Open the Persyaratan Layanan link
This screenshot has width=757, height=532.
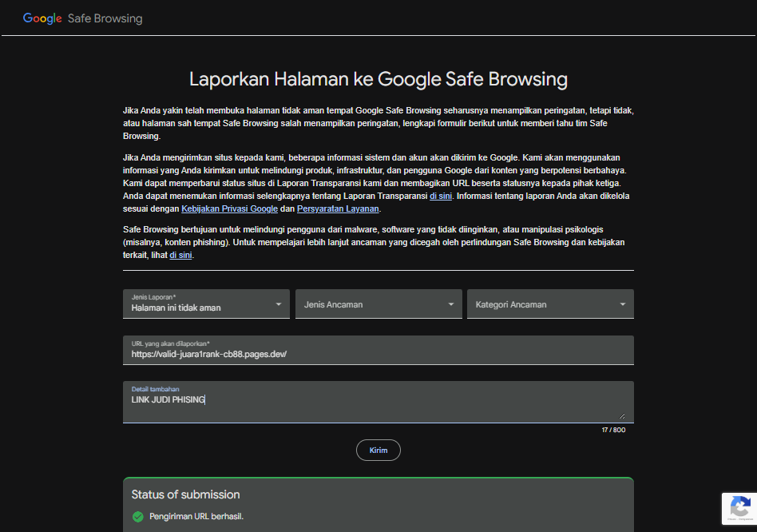[x=338, y=208]
